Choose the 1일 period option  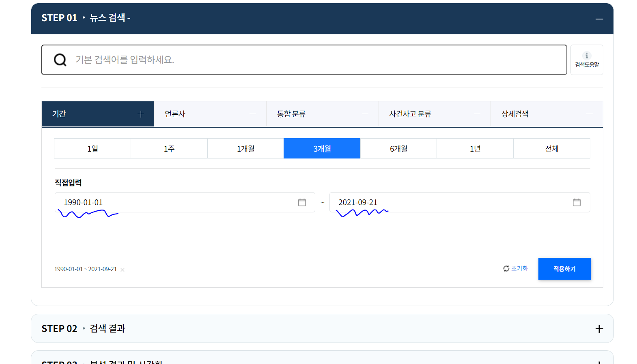(93, 148)
